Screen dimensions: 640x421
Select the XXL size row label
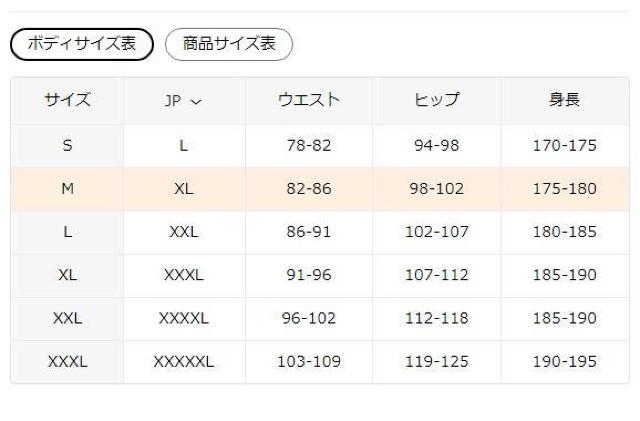[67, 318]
